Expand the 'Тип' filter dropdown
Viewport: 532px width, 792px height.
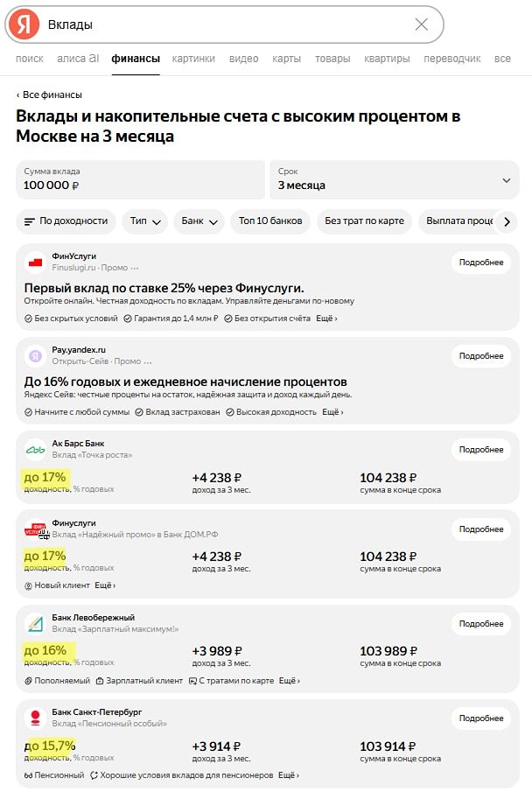click(144, 221)
